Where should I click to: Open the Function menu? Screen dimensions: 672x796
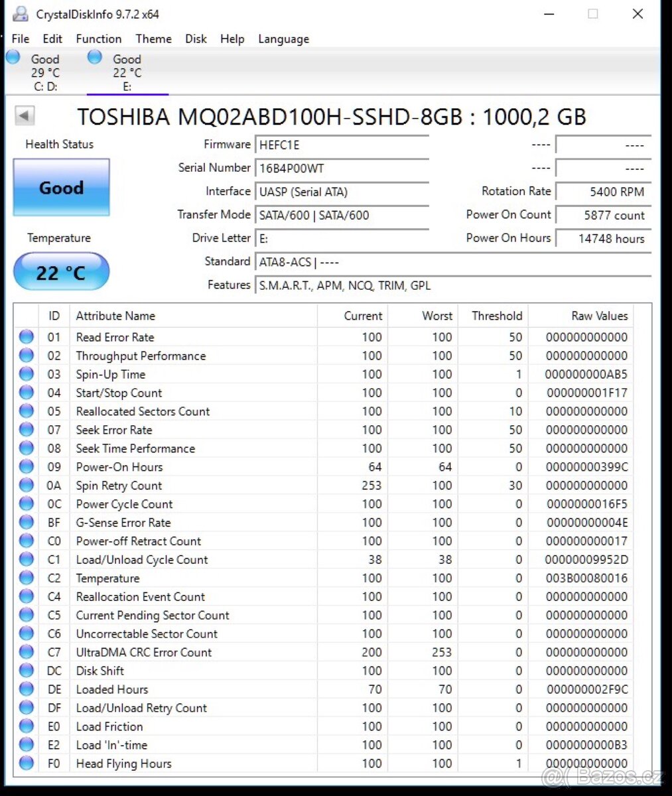point(99,39)
